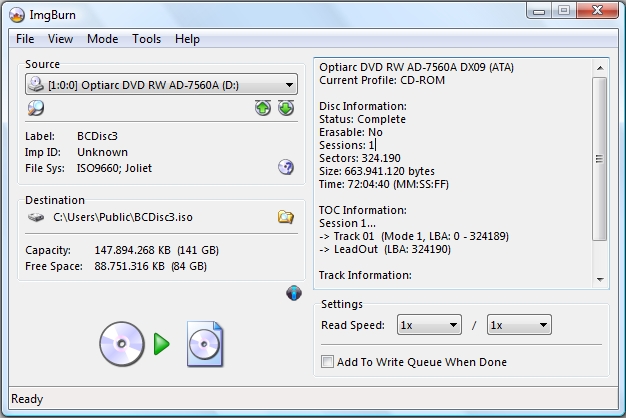
Task: Click the Free Space value 88.751.316 KB
Action: point(129,266)
